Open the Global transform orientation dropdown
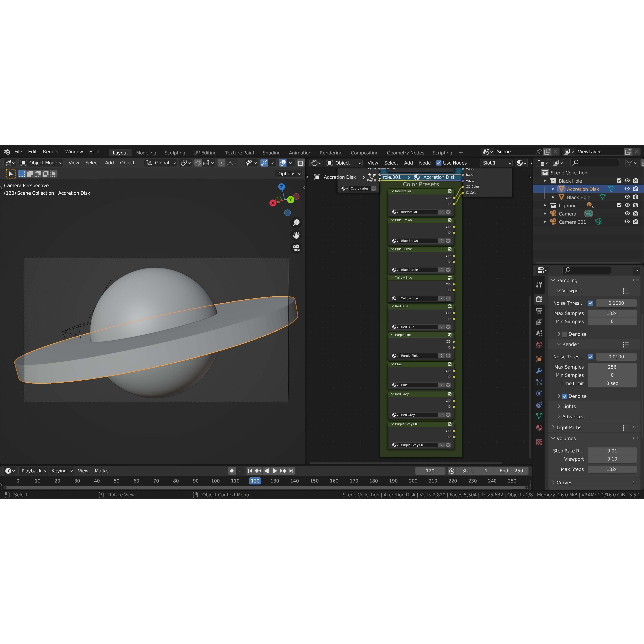 coord(161,163)
